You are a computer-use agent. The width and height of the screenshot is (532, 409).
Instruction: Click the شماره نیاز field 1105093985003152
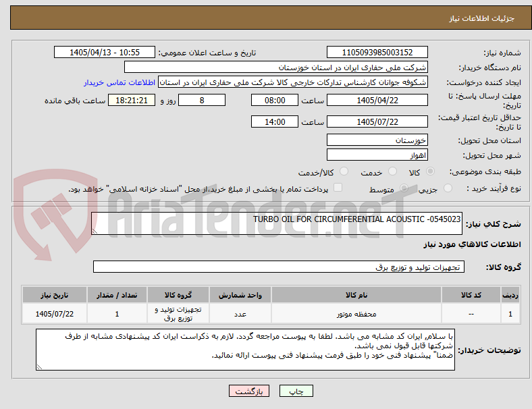[377, 52]
